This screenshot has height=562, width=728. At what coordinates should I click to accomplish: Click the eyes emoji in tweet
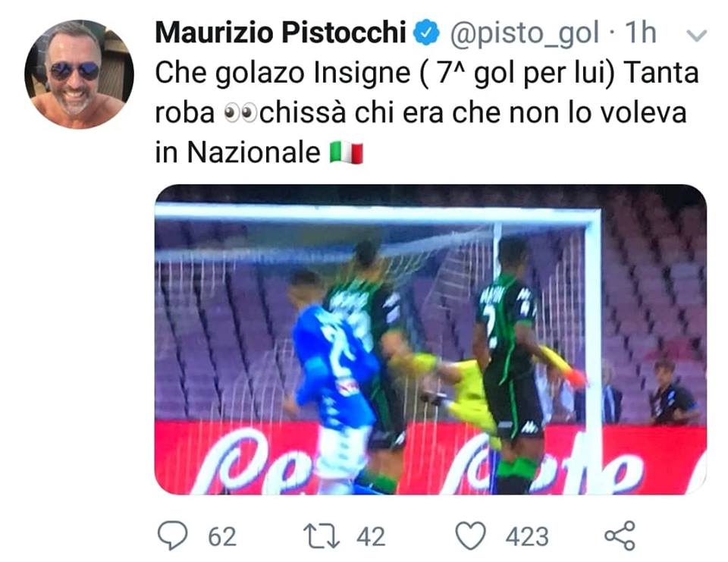pos(240,113)
